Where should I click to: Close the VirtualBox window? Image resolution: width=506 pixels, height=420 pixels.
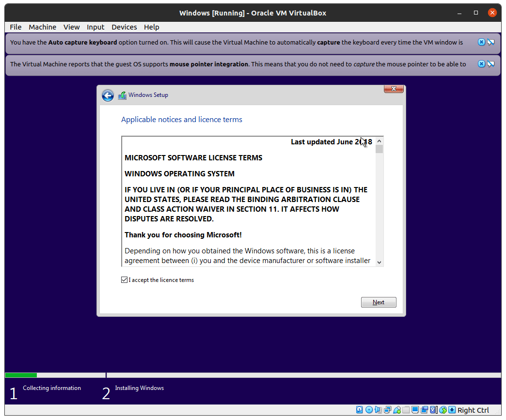492,13
